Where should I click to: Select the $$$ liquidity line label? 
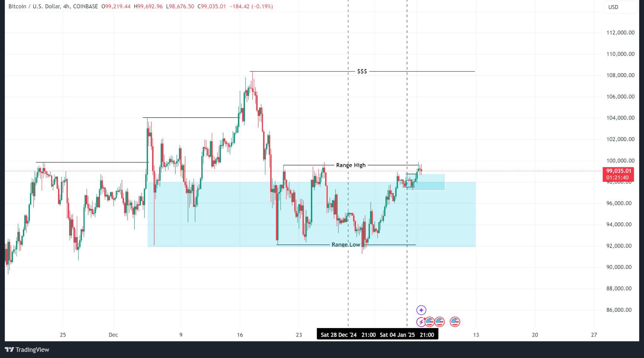pyautogui.click(x=362, y=71)
